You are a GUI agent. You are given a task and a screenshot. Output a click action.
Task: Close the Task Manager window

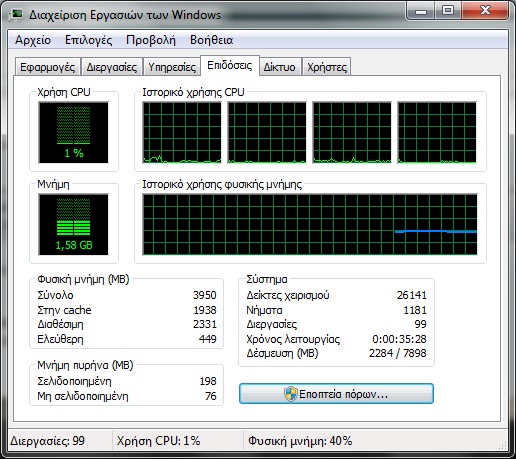click(485, 11)
